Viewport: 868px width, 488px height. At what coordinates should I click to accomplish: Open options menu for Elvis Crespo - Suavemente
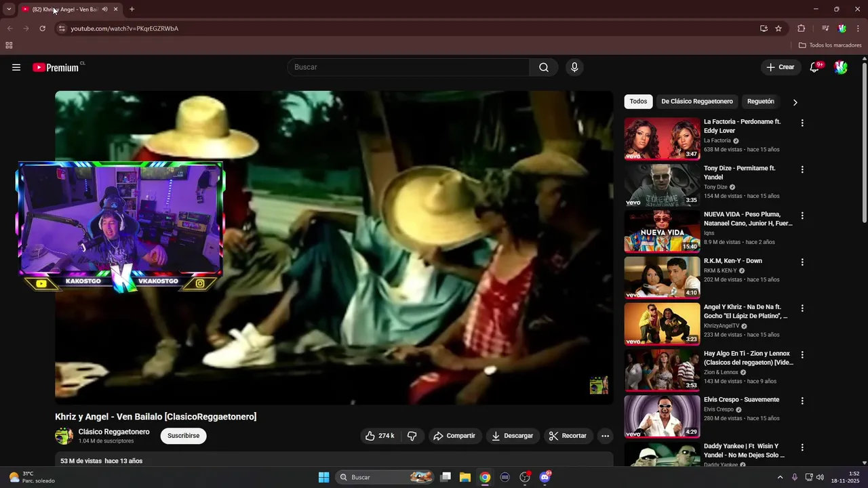(x=802, y=401)
